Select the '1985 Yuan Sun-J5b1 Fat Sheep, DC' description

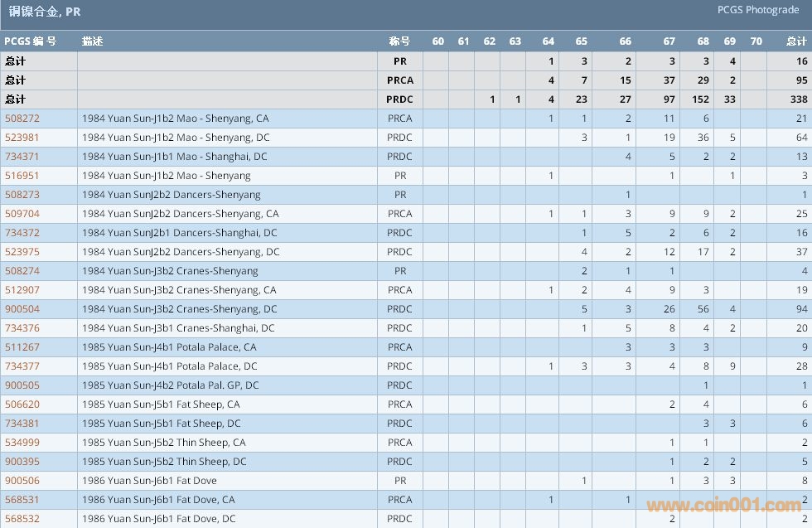point(161,424)
